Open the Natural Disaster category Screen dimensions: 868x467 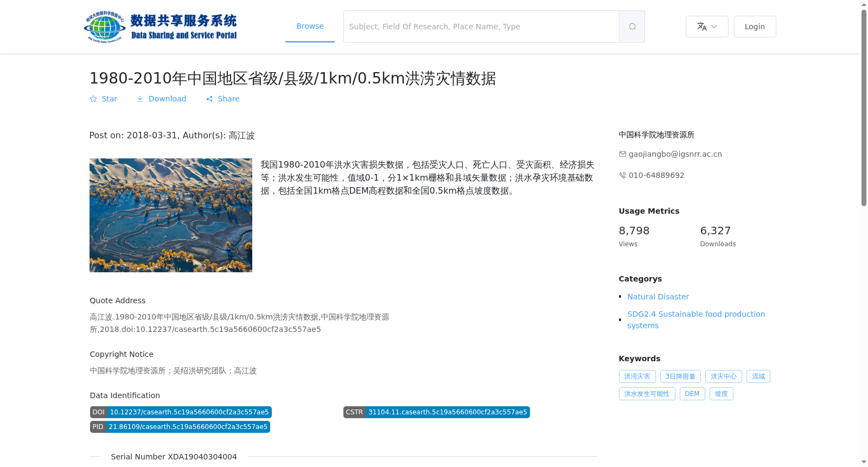coord(658,297)
